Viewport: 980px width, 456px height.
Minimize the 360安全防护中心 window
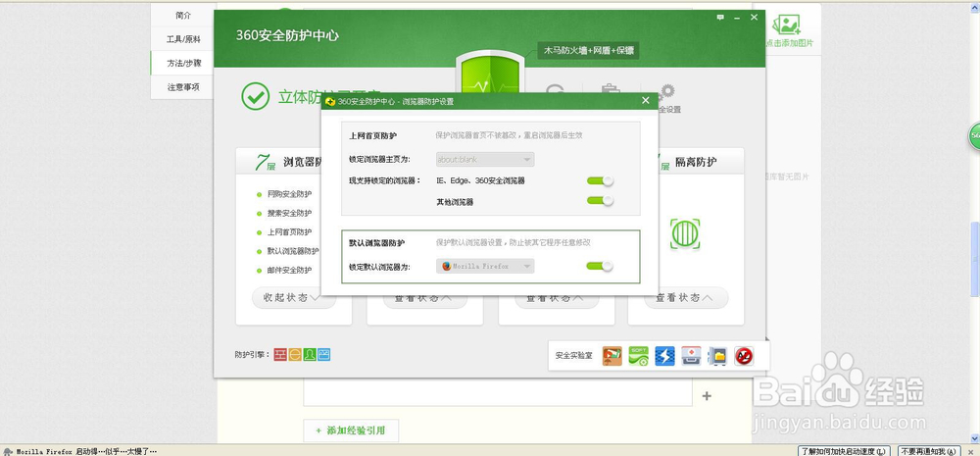(x=738, y=18)
